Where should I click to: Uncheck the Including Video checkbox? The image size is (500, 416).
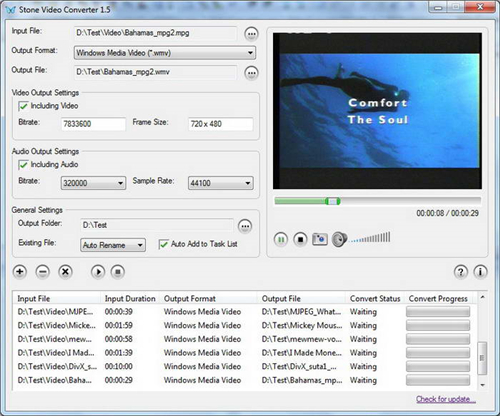coord(23,106)
